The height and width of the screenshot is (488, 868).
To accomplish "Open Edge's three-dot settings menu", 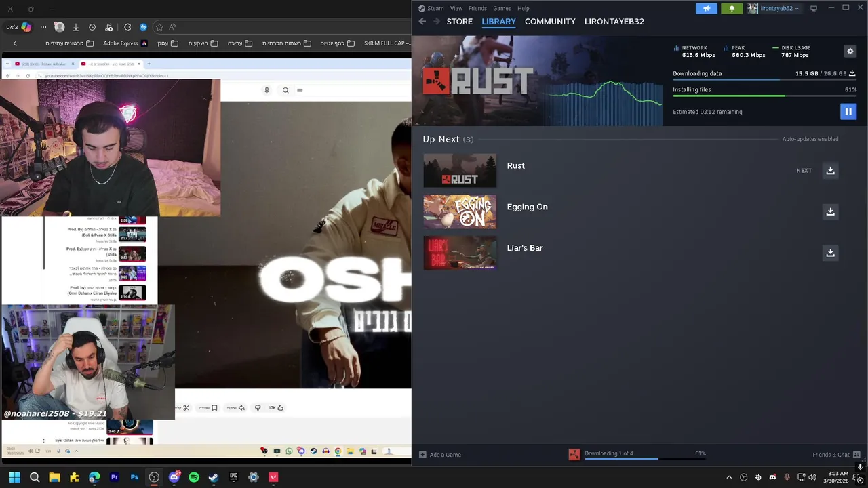I will (x=43, y=27).
